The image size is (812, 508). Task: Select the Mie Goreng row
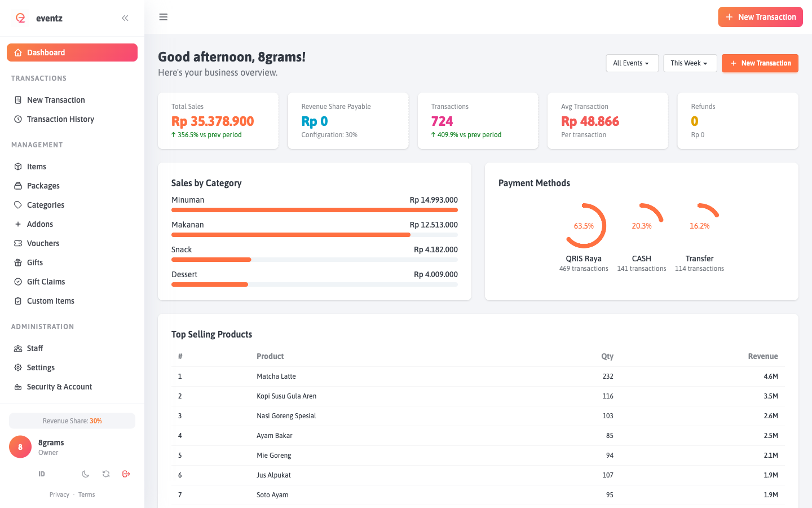tap(478, 456)
